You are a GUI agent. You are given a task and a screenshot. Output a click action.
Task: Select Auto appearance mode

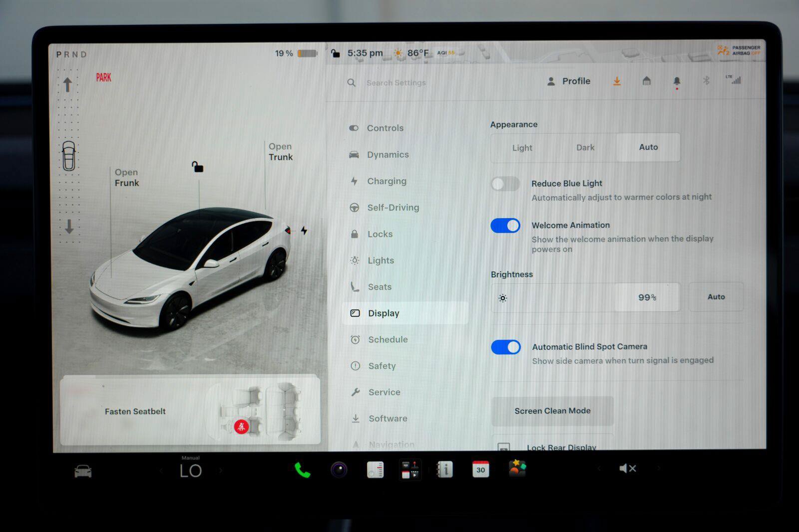[x=648, y=147]
